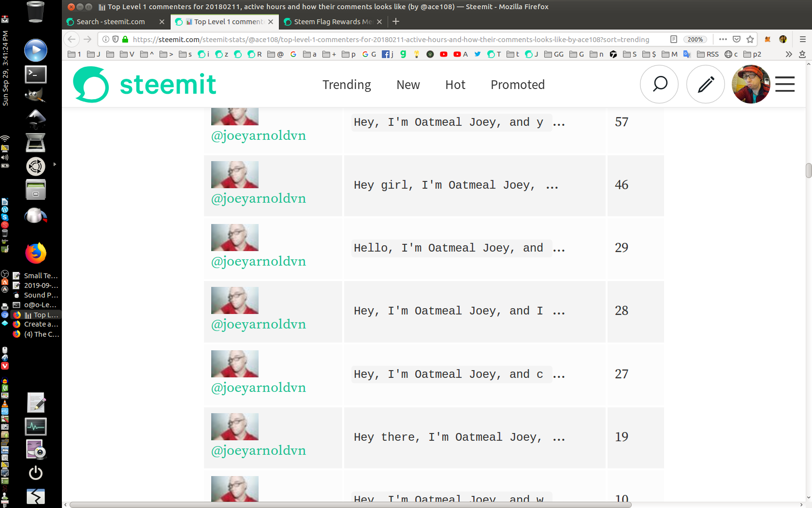Screen dimensions: 812x508
Task: Launch Firefox from the dock
Action: pyautogui.click(x=36, y=253)
